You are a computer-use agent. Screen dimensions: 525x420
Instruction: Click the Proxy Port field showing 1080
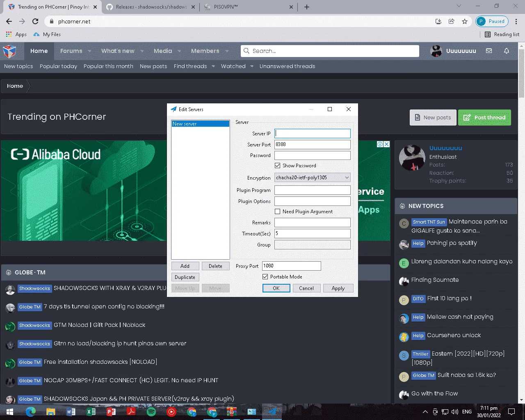[292, 266]
